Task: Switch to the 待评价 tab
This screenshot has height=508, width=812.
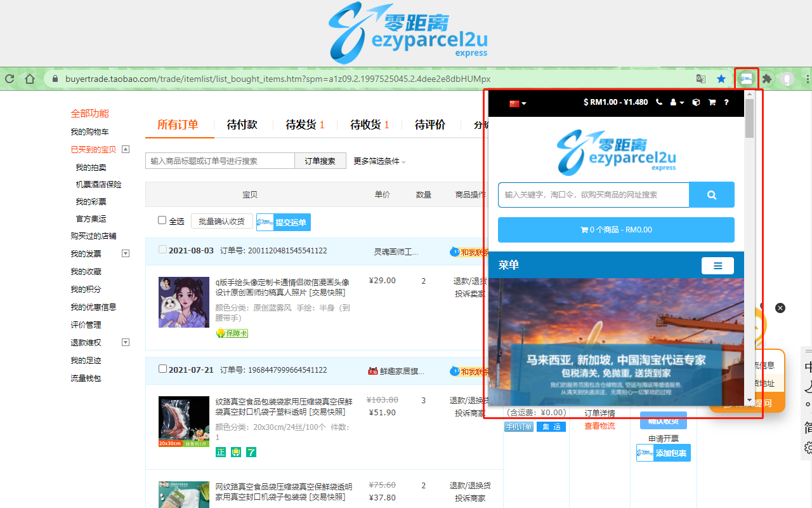Action: (430, 124)
